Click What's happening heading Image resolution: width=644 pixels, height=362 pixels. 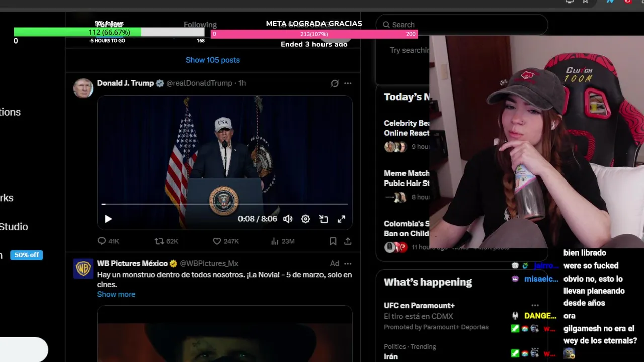(428, 282)
